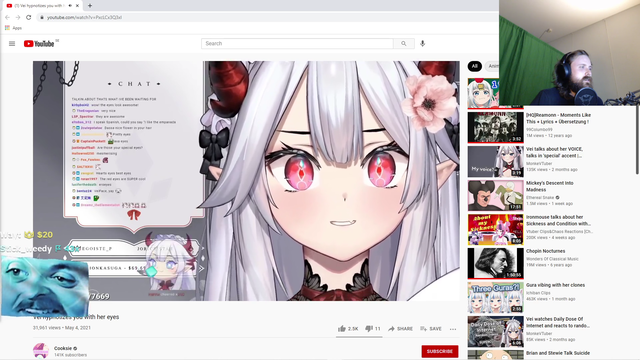Open Vei talks about her VOICE title
Image resolution: width=640 pixels, height=360 pixels.
(x=554, y=152)
